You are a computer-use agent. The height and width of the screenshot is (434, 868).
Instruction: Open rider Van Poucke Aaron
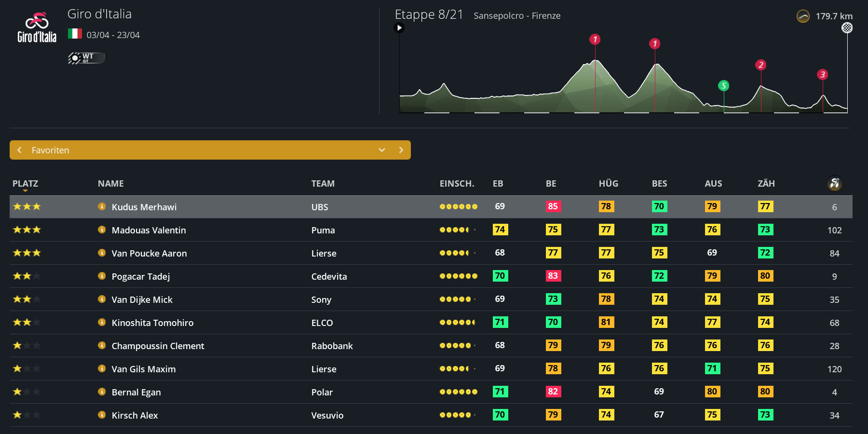click(x=149, y=253)
